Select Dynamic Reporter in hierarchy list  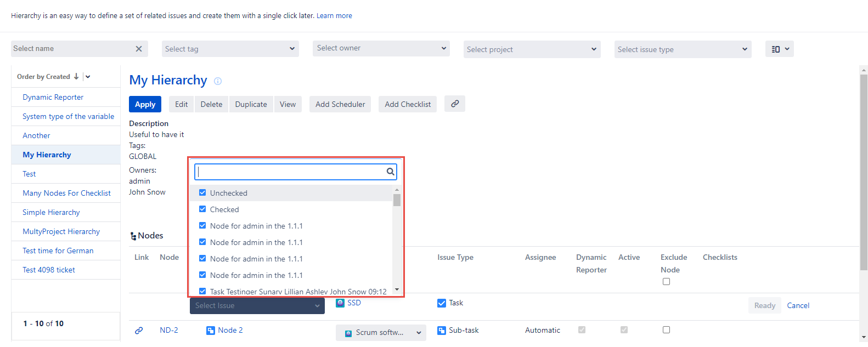coord(53,97)
